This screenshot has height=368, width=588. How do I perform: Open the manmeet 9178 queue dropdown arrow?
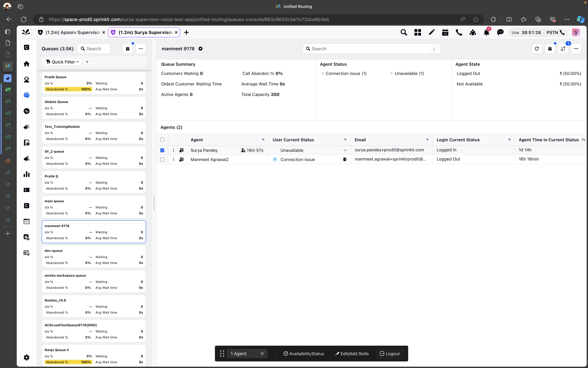[200, 49]
